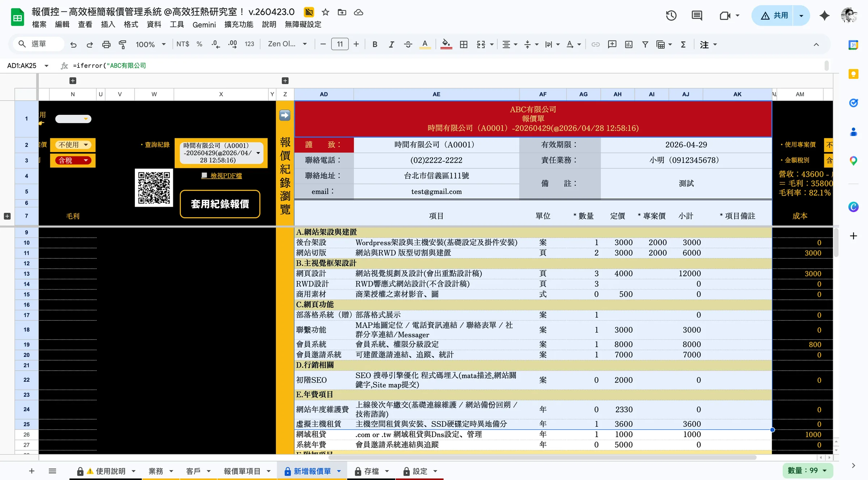
Task: Toggle italic formatting
Action: click(x=391, y=44)
